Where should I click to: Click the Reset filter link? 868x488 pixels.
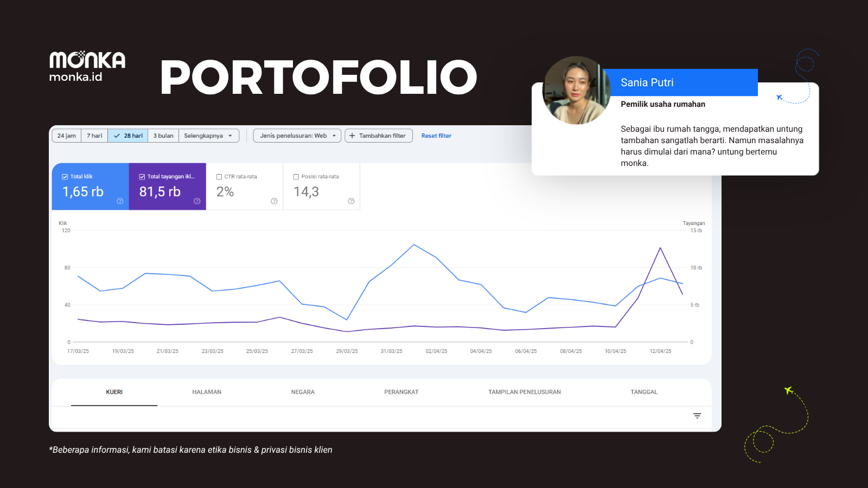point(436,136)
